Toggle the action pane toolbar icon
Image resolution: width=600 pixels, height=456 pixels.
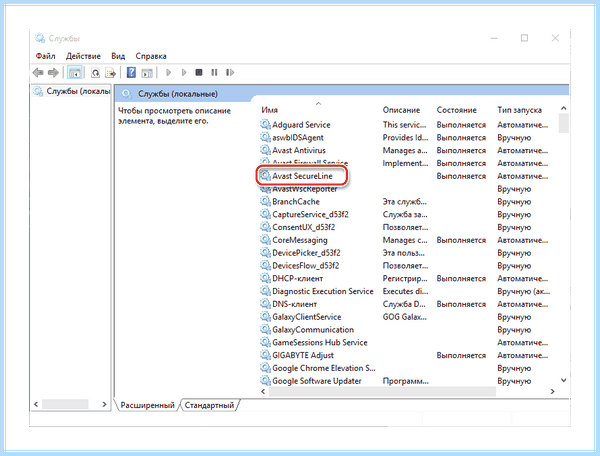147,72
